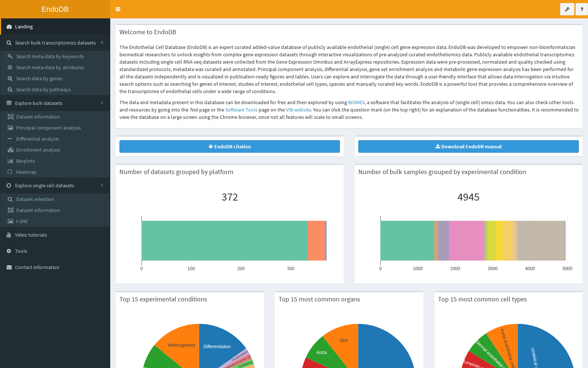Open Search meta-data by keywords

point(55,56)
